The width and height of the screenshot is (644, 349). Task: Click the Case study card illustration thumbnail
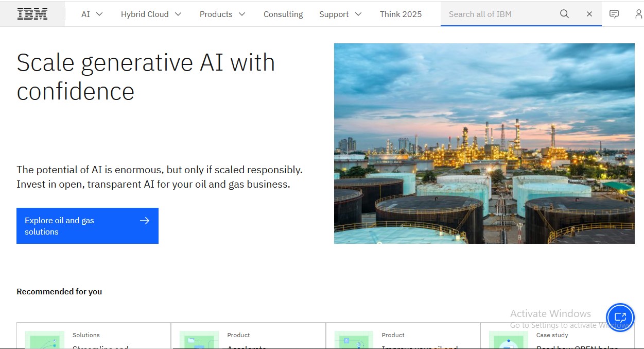pos(509,340)
